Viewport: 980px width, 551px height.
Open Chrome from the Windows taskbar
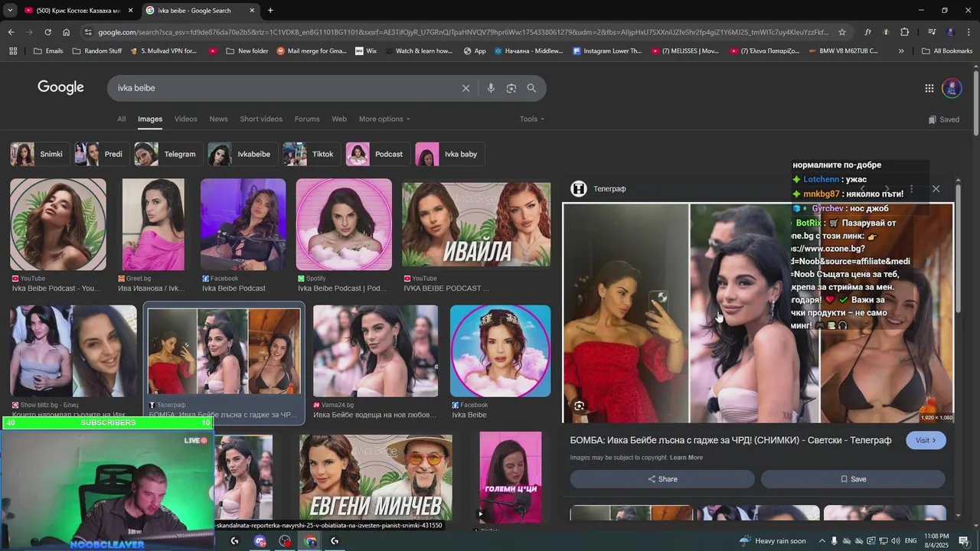pos(310,541)
